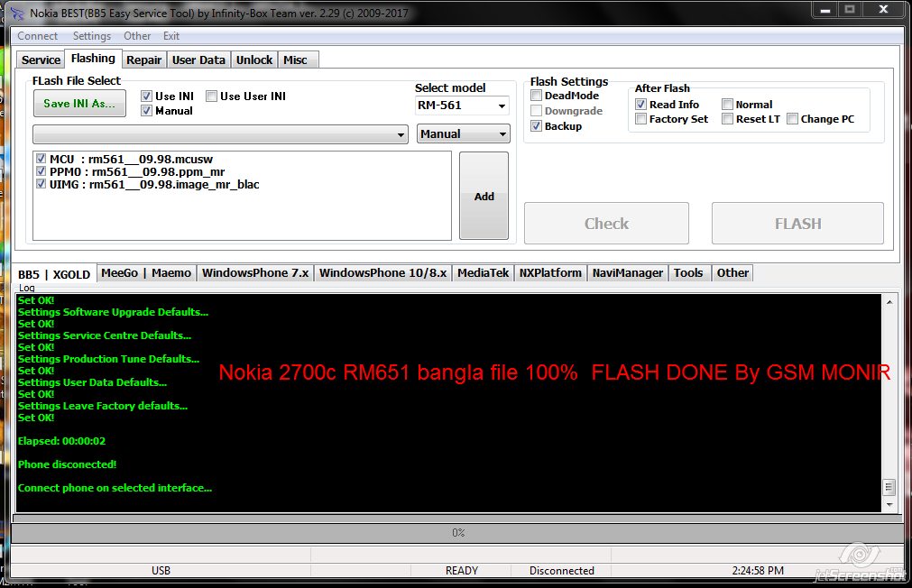Uncheck the PPM0 rm561__09.98.ppm_mr file
The image size is (912, 588).
click(41, 171)
